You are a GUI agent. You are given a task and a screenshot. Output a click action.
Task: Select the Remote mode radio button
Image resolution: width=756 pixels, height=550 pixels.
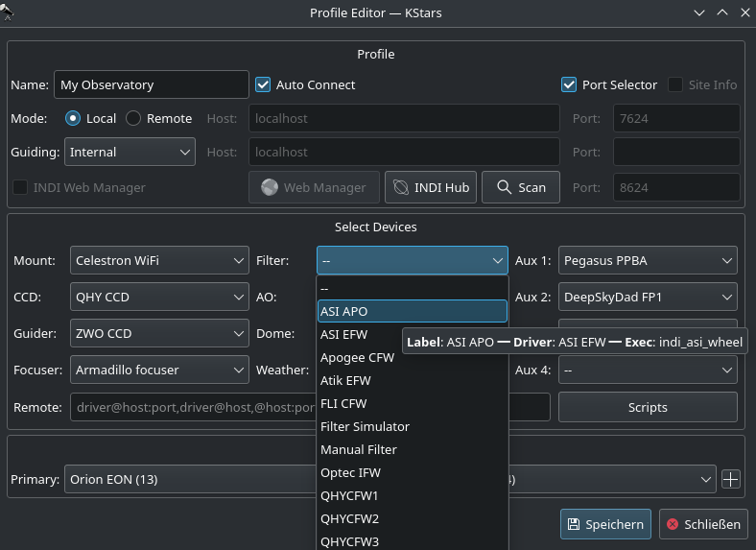133,118
